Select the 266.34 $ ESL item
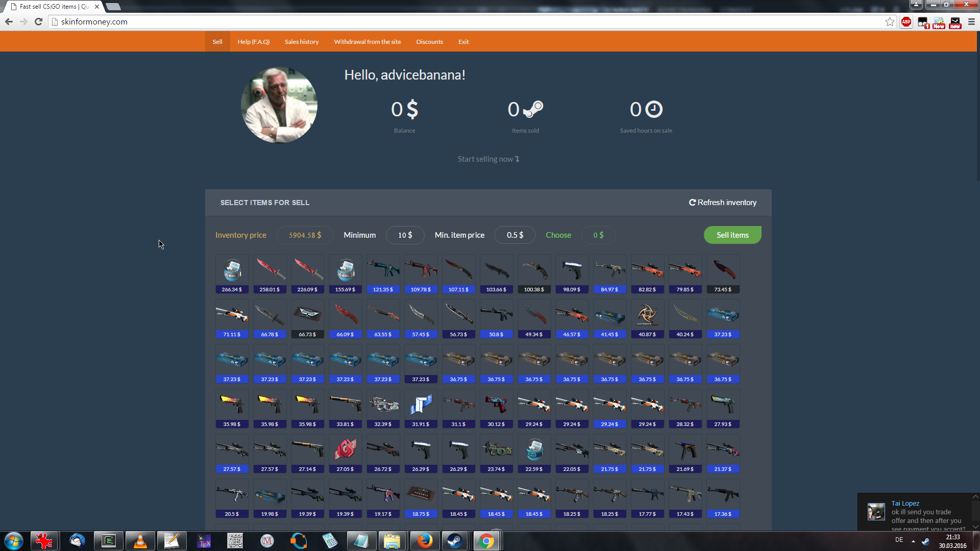Image resolution: width=980 pixels, height=551 pixels. coord(232,274)
